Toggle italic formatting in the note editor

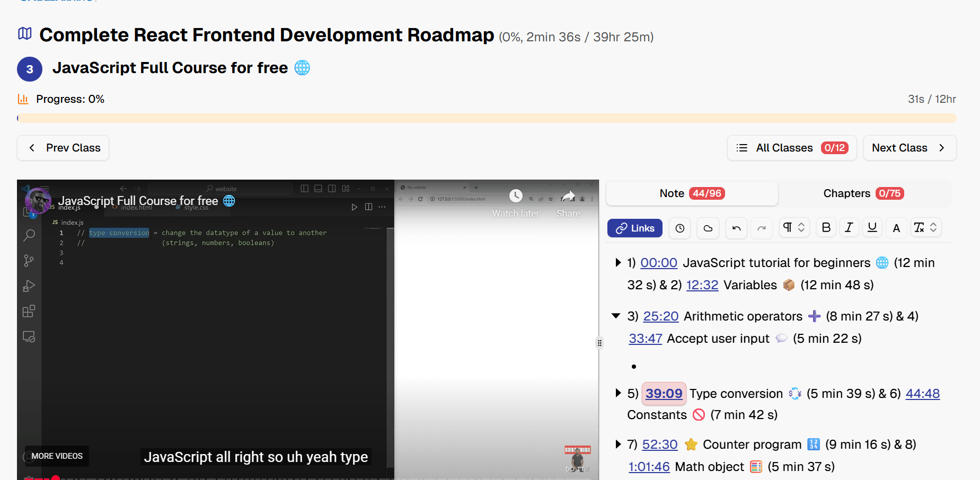pyautogui.click(x=849, y=228)
